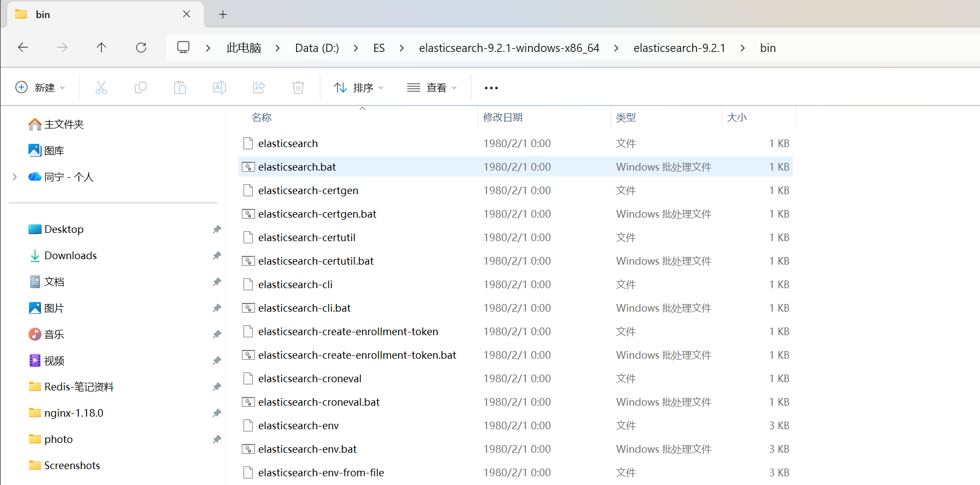Open 同宁 - 个人 in sidebar
The width and height of the screenshot is (980, 485).
coord(61,177)
